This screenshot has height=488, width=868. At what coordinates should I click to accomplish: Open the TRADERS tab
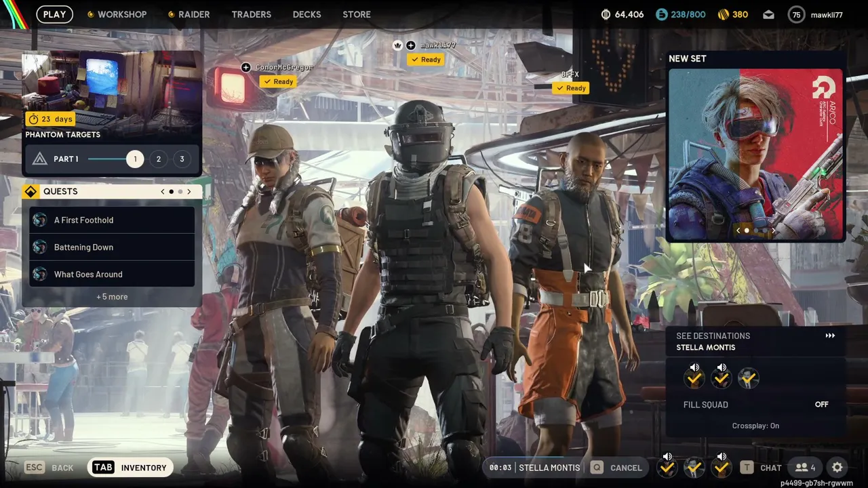tap(251, 14)
